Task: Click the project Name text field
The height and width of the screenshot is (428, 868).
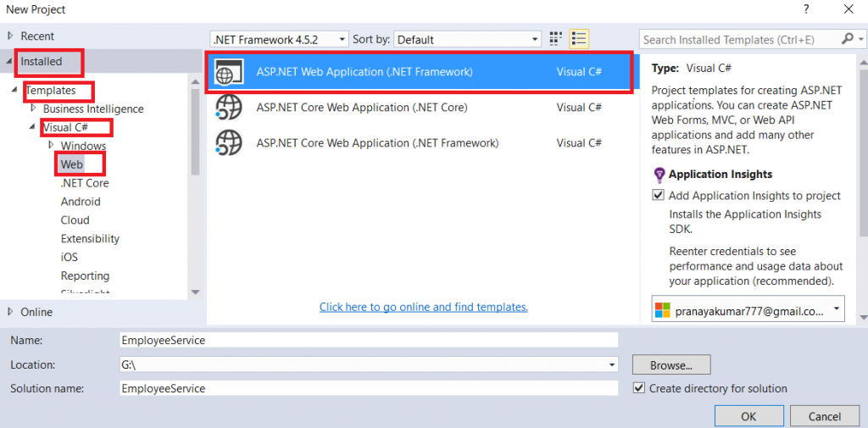Action: coord(369,340)
